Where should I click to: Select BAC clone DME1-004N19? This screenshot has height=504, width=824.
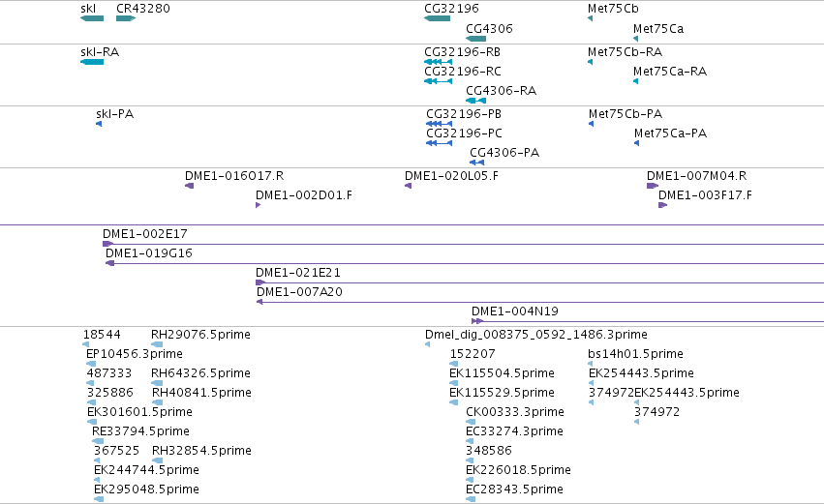(648, 321)
